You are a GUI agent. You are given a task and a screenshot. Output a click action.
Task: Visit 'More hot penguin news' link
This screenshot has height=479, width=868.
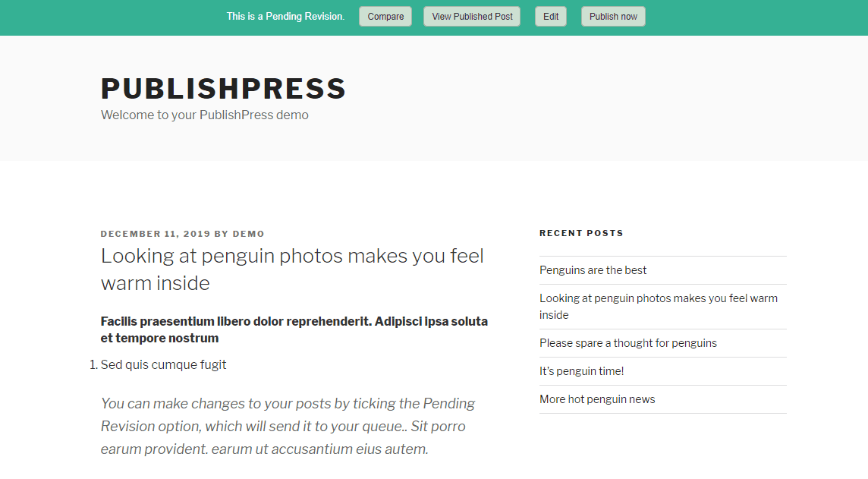597,399
